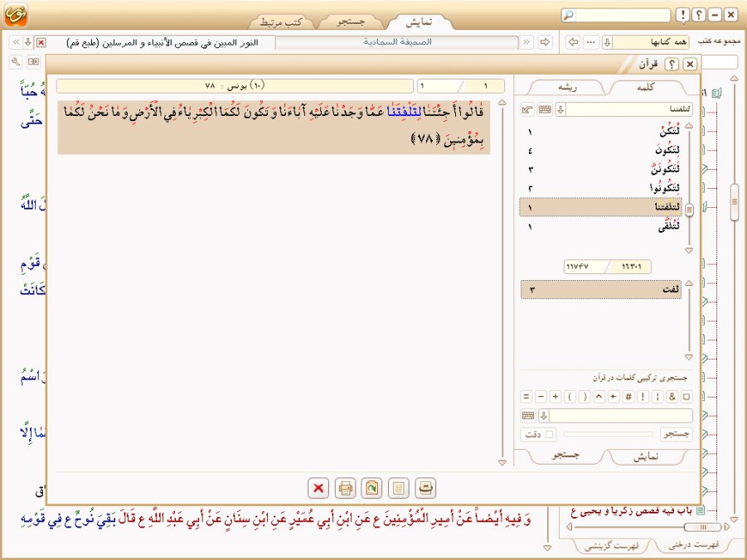Toggle the دقت checkbox
This screenshot has width=747, height=560.
(550, 434)
